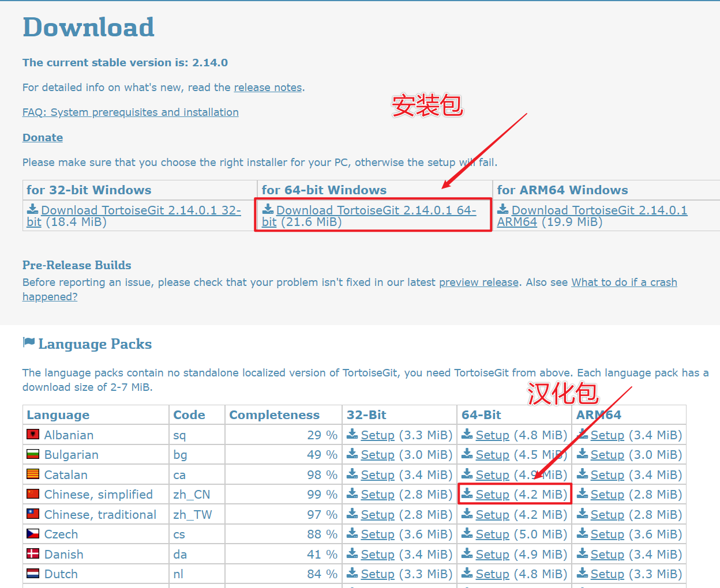Click download icon for Danish 64-Bit setup
The height and width of the screenshot is (588, 720).
(467, 553)
